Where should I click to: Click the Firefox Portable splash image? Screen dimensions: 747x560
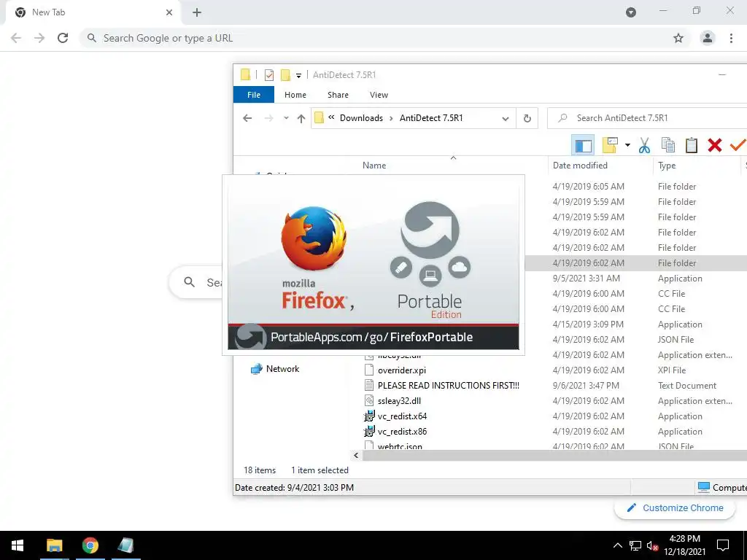tap(373, 265)
